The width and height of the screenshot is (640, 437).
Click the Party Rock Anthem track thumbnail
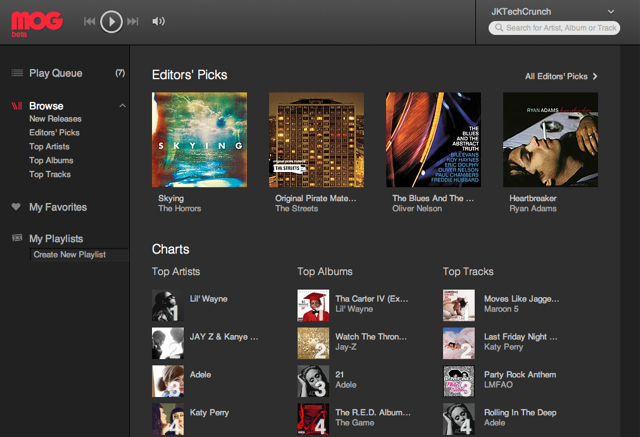point(459,381)
